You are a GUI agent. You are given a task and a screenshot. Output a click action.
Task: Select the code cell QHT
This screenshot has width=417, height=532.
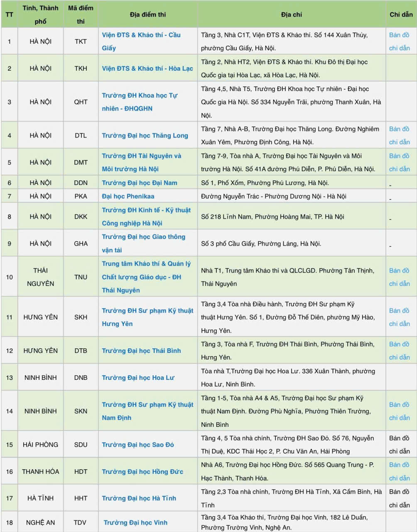[81, 102]
